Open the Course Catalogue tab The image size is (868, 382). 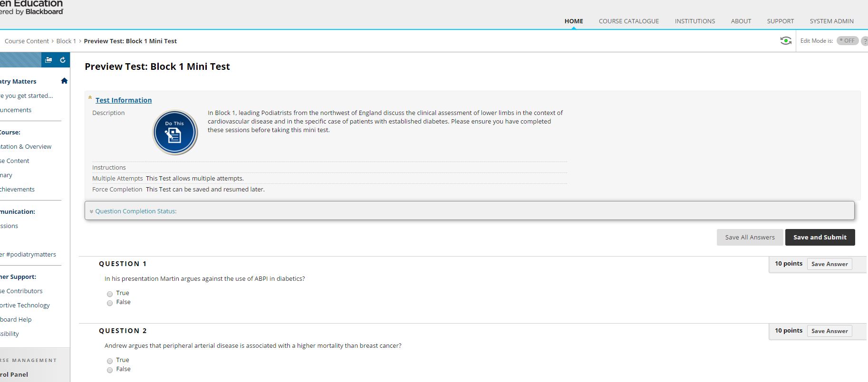click(x=628, y=21)
